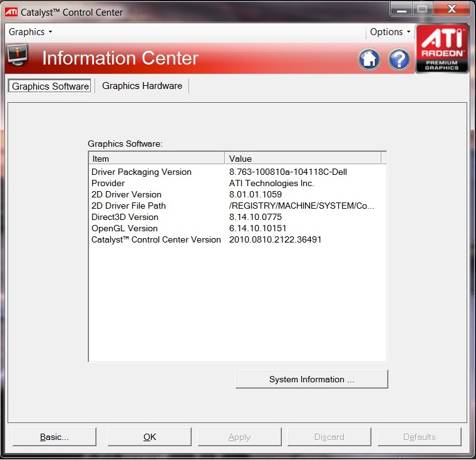Screen dimensions: 476x460
Task: Open the Graphics dropdown menu
Action: pyautogui.click(x=30, y=31)
